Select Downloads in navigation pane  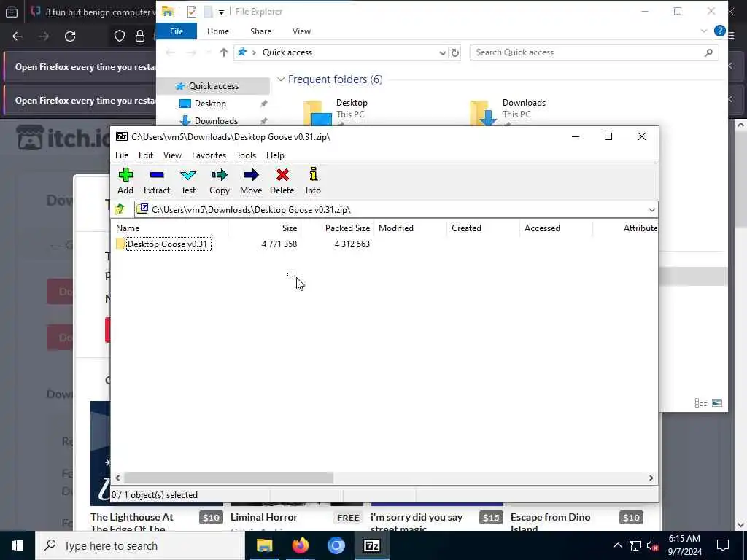click(x=216, y=120)
